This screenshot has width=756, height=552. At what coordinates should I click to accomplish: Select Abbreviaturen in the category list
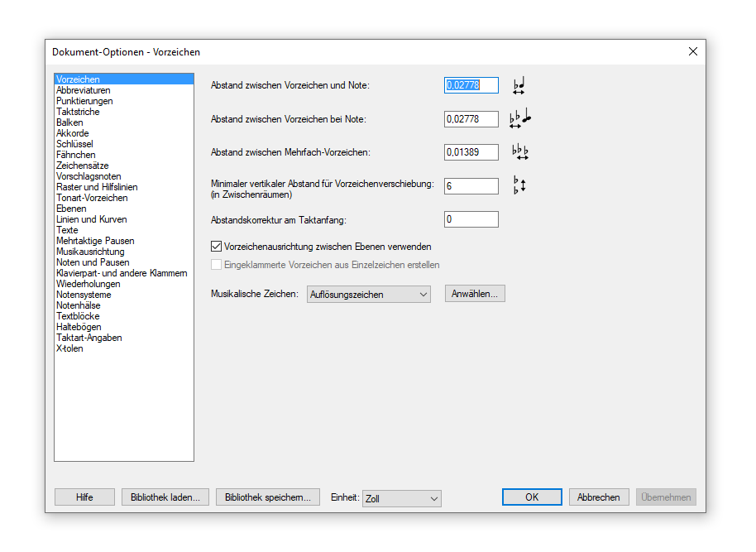coord(84,90)
